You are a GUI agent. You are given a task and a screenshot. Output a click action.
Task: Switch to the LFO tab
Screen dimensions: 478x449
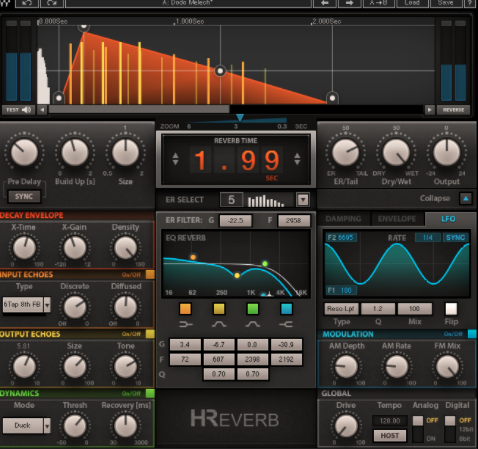tap(448, 219)
